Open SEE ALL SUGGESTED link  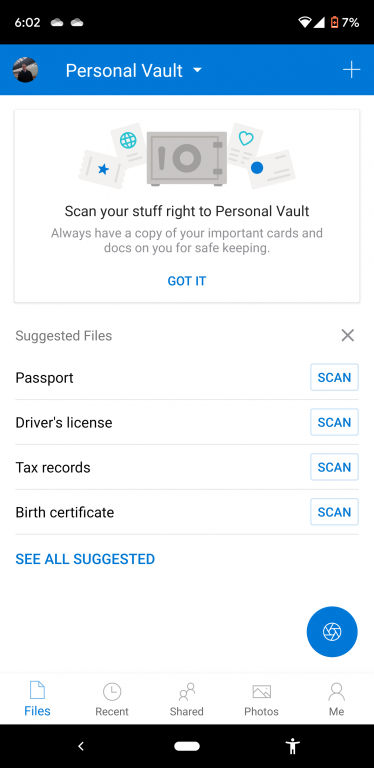pyautogui.click(x=85, y=559)
